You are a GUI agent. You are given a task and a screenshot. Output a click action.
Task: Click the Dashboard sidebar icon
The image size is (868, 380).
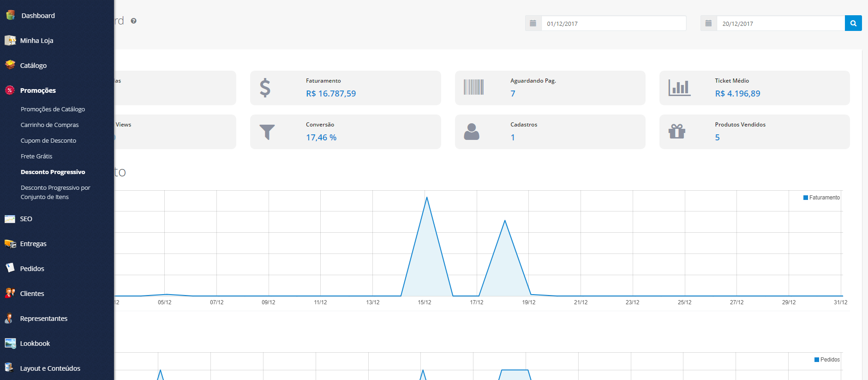(x=10, y=15)
